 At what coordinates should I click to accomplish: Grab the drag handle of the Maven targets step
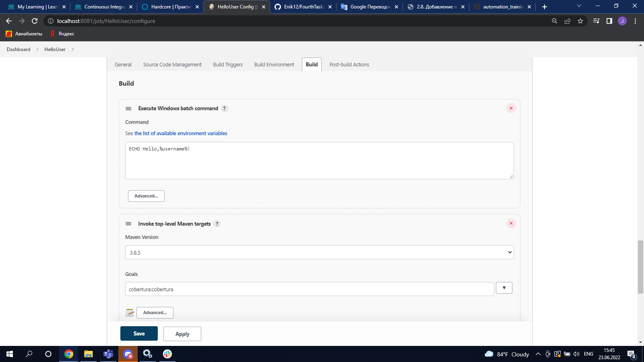pyautogui.click(x=128, y=224)
